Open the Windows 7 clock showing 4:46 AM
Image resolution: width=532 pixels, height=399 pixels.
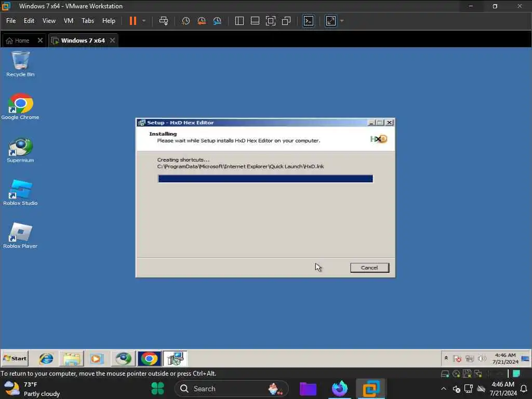click(x=505, y=358)
